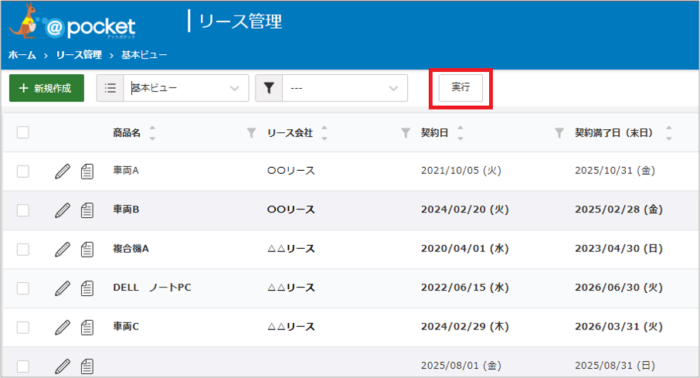Image resolution: width=700 pixels, height=378 pixels.
Task: Check the checkbox for the 車両A row
Action: (23, 171)
